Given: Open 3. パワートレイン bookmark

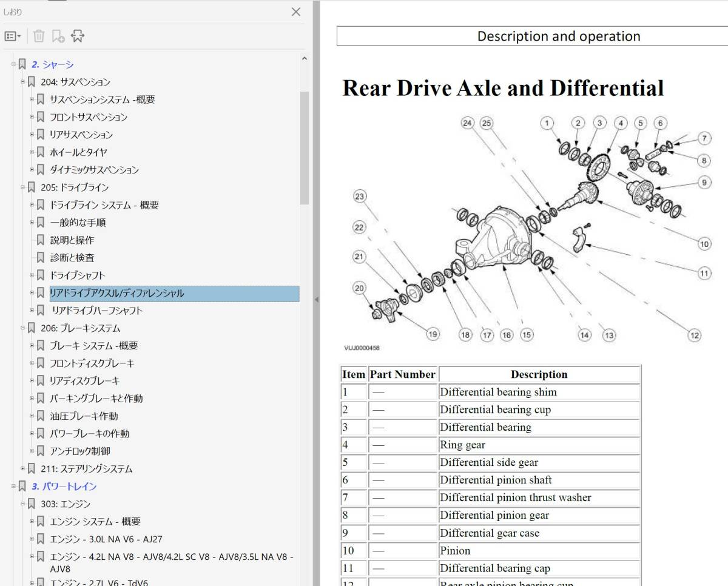Looking at the screenshot, I should tap(64, 487).
